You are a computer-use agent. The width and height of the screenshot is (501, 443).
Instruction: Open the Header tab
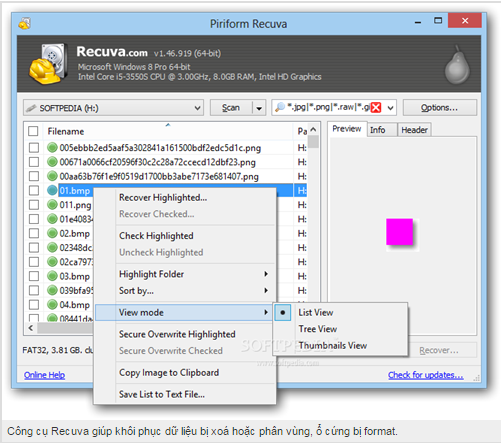pos(414,130)
